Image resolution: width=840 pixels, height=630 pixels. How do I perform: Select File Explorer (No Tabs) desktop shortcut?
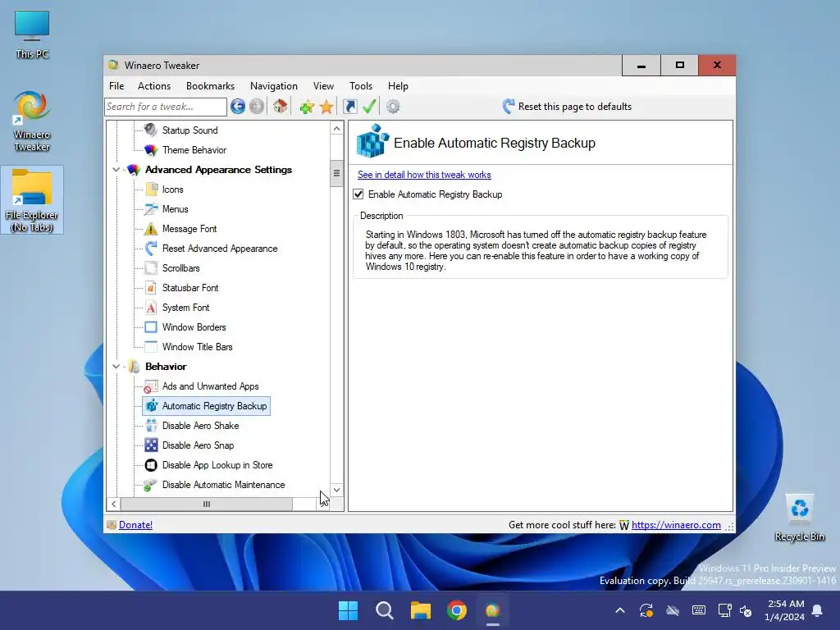click(32, 200)
